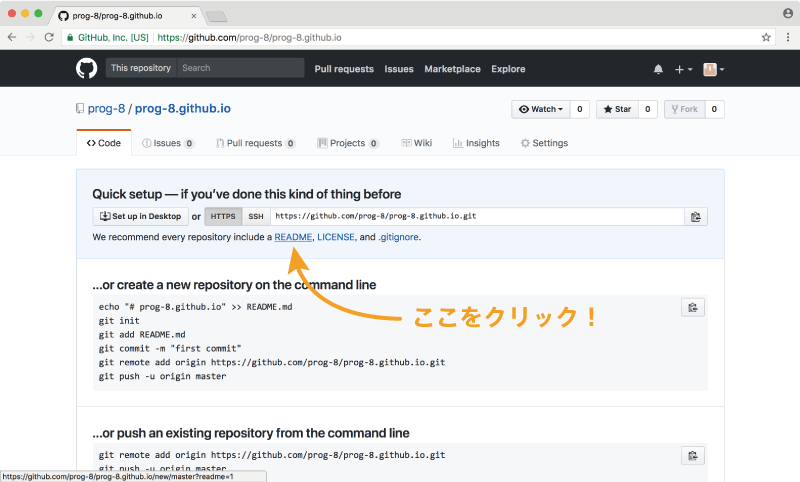The width and height of the screenshot is (800, 482).
Task: Select the Code tab
Action: pyautogui.click(x=104, y=143)
